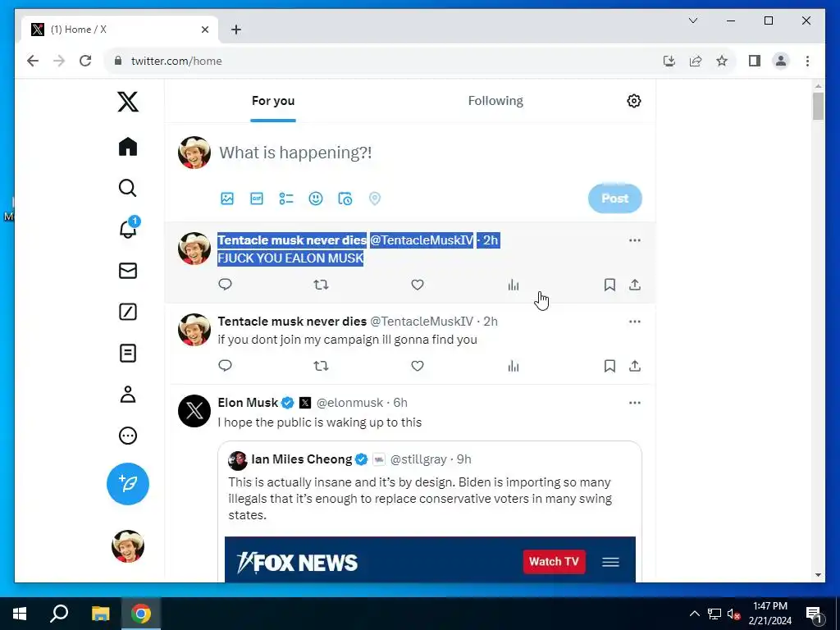840x630 pixels.
Task: Switch to the Following tab
Action: tap(495, 101)
